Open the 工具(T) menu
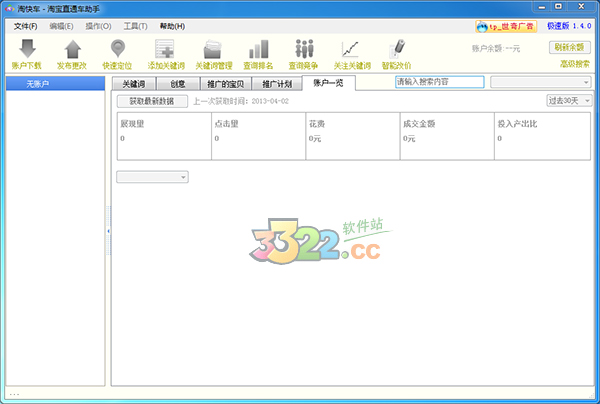The width and height of the screenshot is (600, 404). point(135,26)
